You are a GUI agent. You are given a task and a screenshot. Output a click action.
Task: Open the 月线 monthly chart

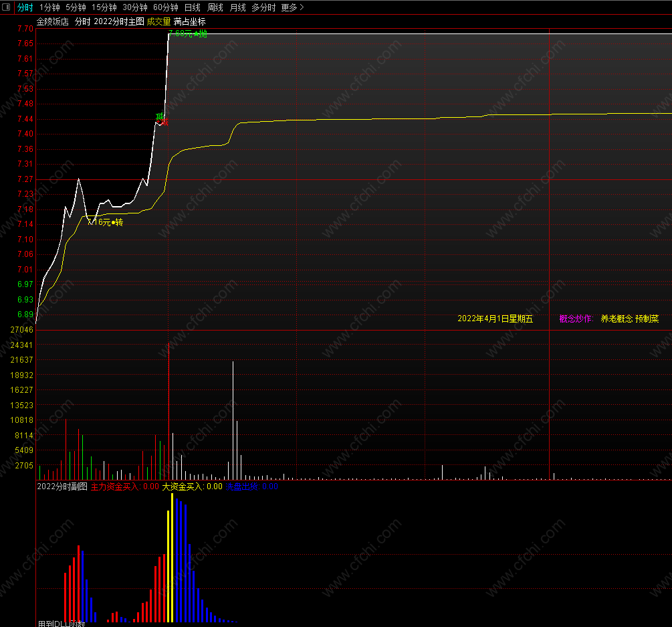click(238, 7)
